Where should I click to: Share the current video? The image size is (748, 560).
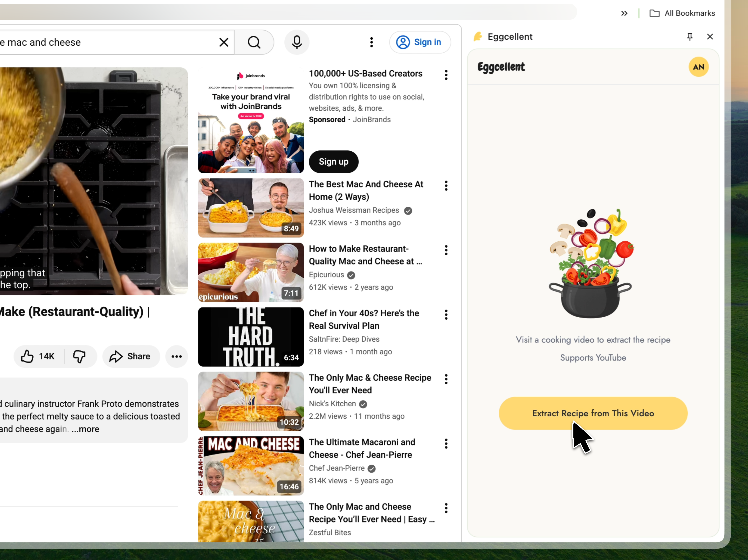coord(131,356)
